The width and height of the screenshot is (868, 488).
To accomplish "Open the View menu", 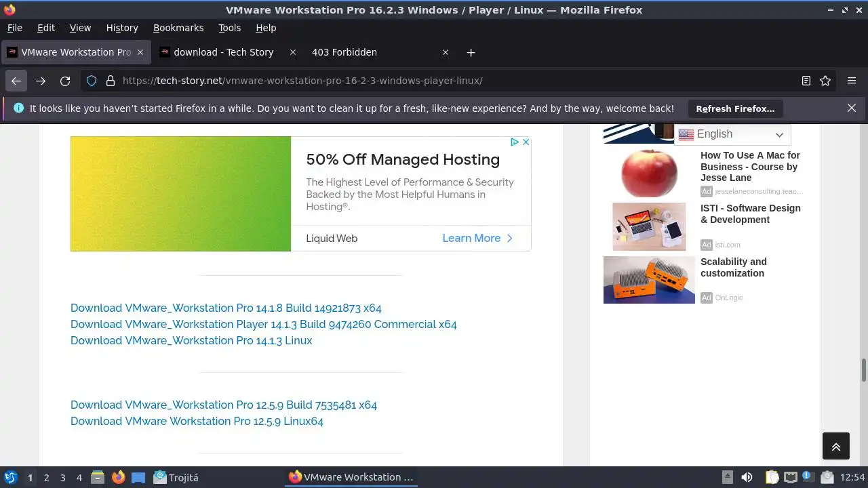I will coord(80,28).
